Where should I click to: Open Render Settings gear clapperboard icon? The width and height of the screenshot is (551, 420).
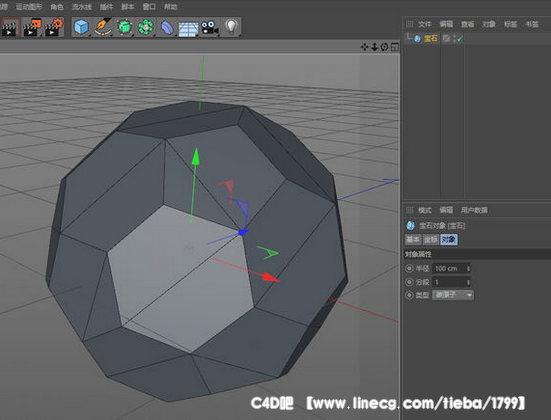pyautogui.click(x=54, y=27)
